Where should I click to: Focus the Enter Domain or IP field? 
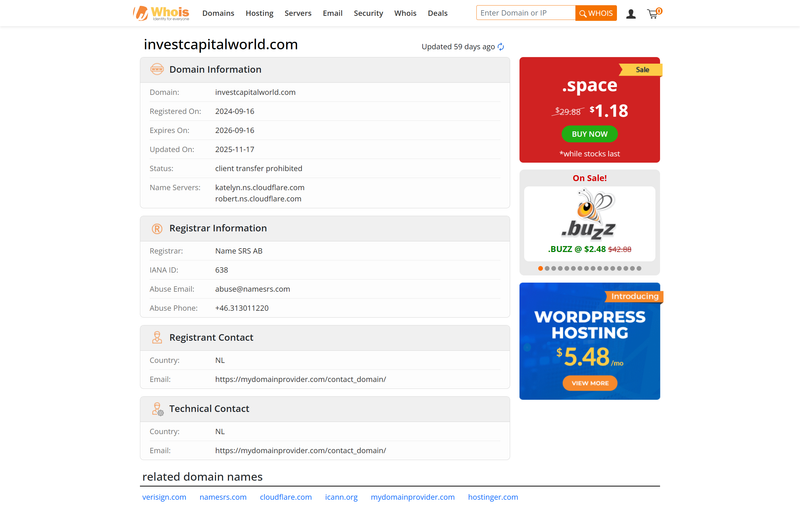[x=526, y=13]
